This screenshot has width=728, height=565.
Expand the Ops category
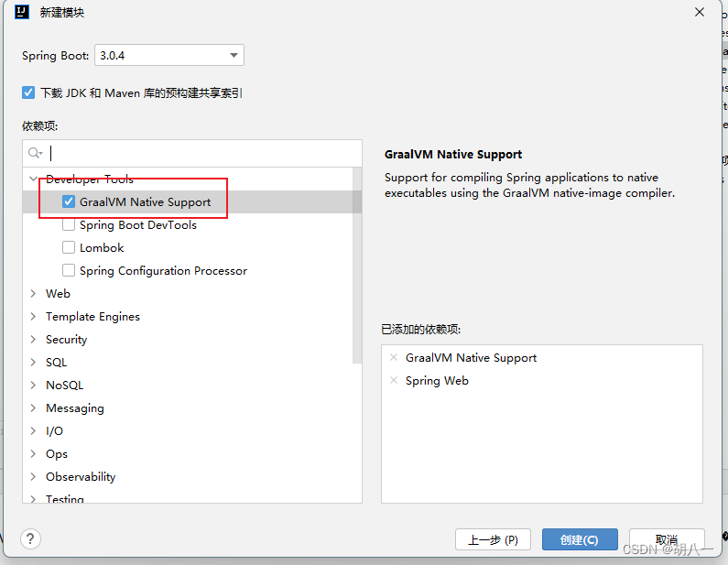click(x=34, y=453)
